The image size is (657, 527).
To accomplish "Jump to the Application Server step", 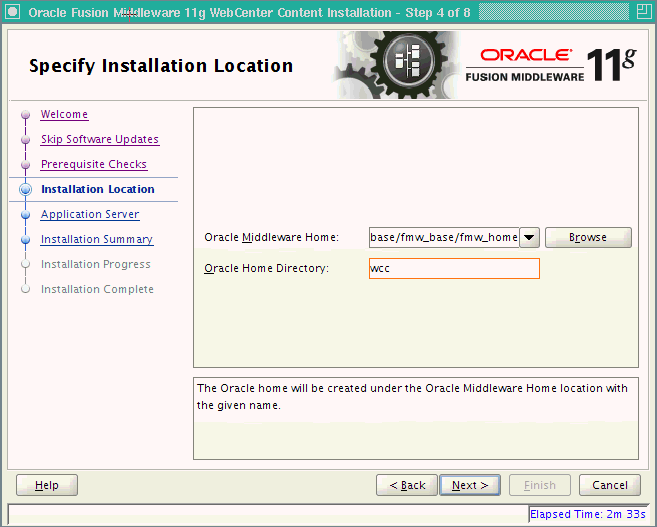I will (90, 214).
